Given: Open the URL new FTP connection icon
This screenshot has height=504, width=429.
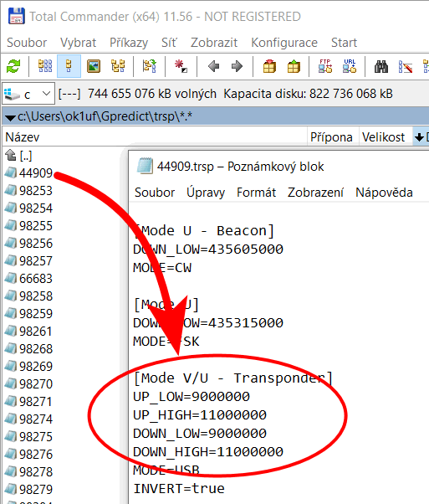Looking at the screenshot, I should tap(350, 66).
